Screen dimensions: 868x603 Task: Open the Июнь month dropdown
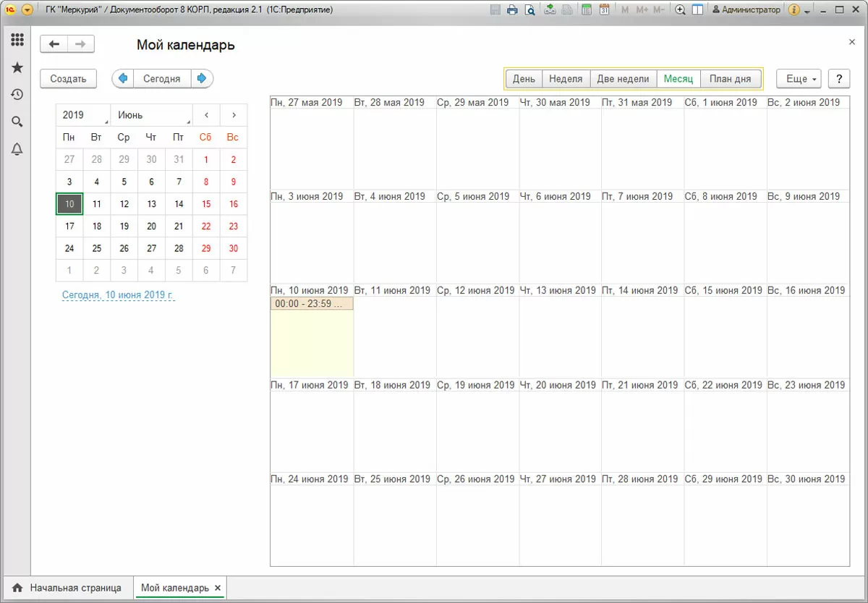pos(152,115)
